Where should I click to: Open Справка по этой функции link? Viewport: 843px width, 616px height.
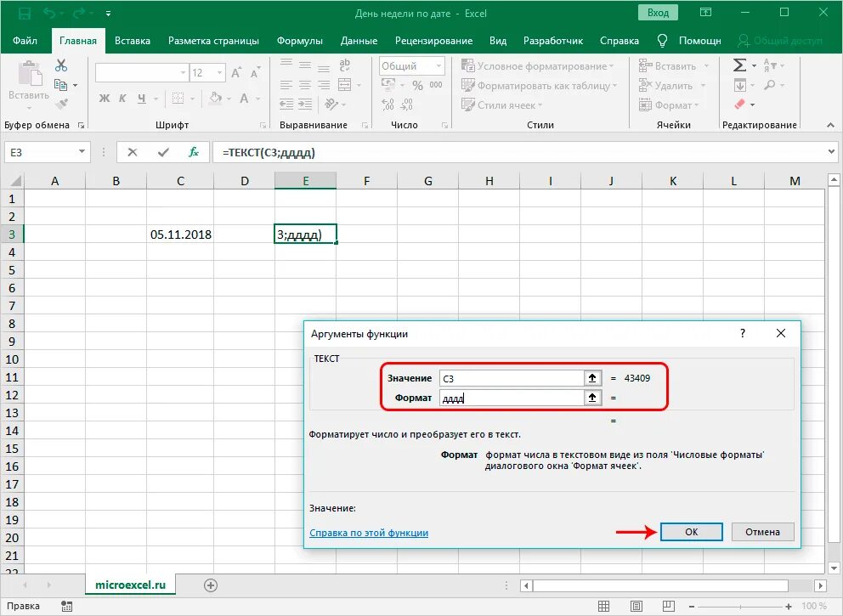click(x=369, y=533)
